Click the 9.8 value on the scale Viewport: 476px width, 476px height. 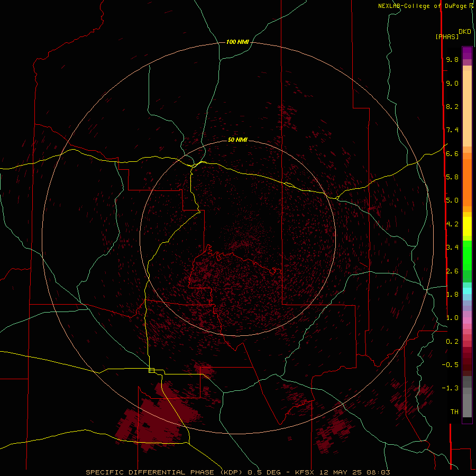click(452, 59)
